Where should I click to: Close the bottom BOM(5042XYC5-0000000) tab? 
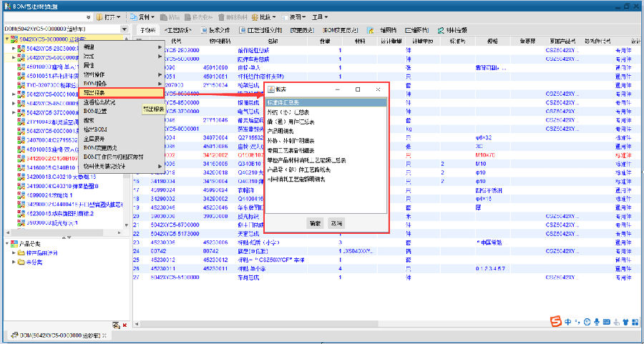tap(104, 335)
